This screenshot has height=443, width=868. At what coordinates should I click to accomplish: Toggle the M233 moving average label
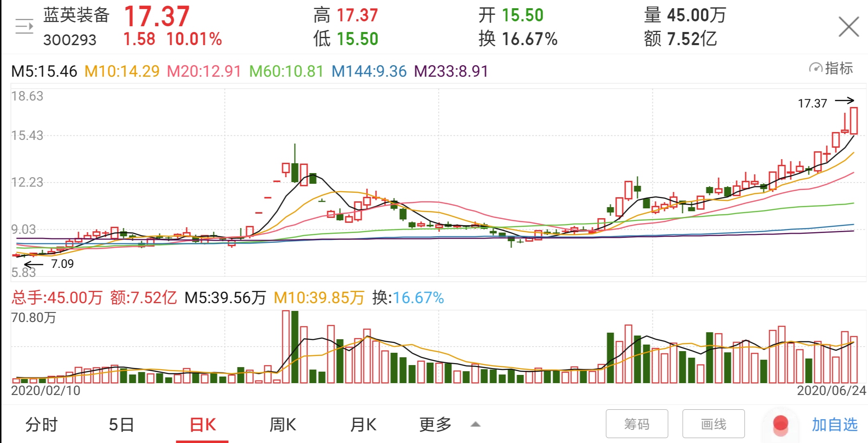tap(451, 71)
